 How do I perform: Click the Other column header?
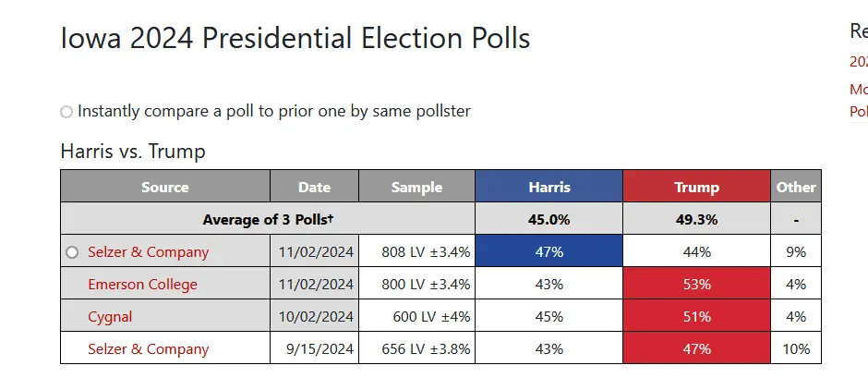point(795,187)
